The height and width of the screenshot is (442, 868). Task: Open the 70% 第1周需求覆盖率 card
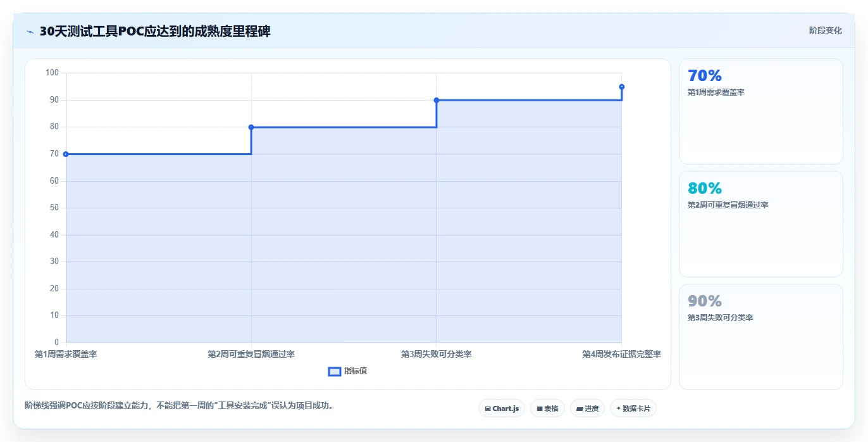(x=760, y=111)
